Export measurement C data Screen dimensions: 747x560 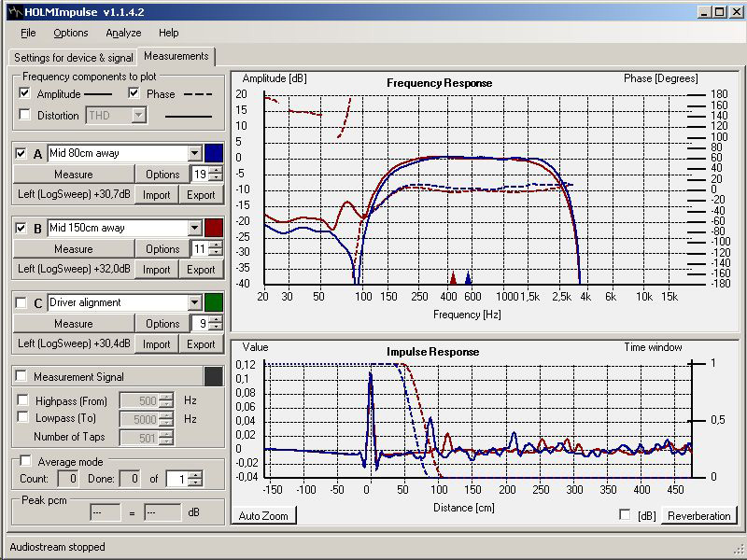pyautogui.click(x=201, y=344)
